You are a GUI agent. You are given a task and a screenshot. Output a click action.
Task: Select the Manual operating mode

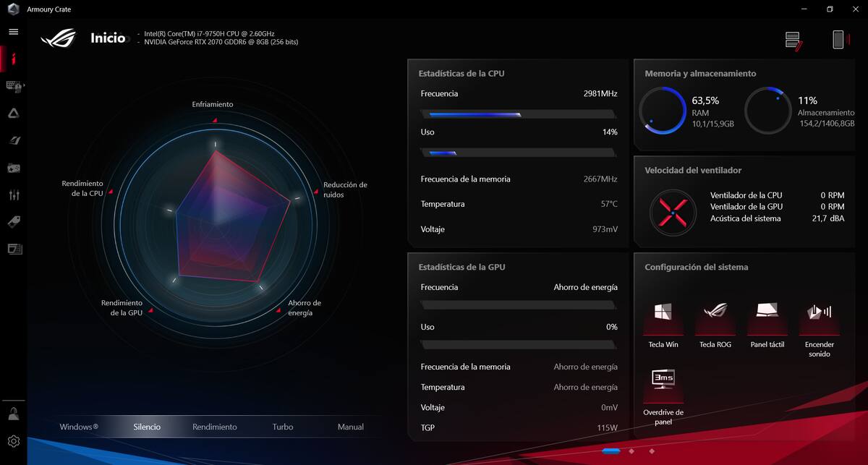point(351,427)
